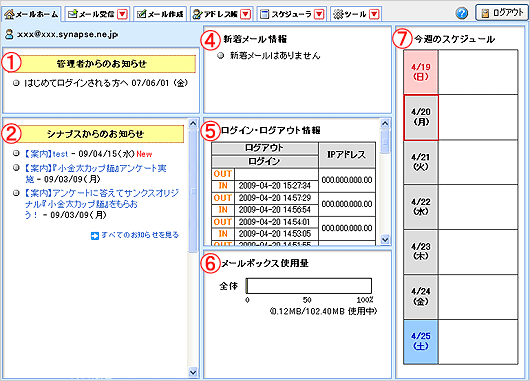Viewport: 530px width, 381px height.
Task: Click logout time 2009-04-20 14:54:01
Action: [274, 222]
